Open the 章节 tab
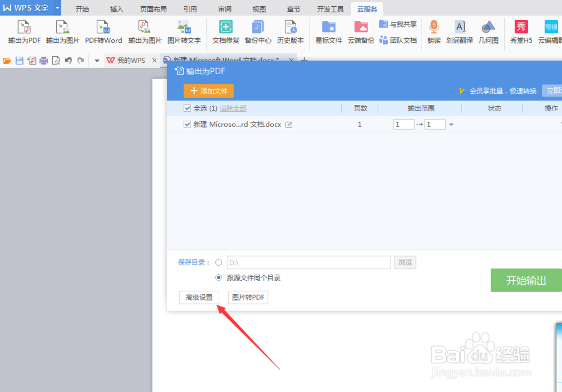This screenshot has width=562, height=392. pos(293,10)
